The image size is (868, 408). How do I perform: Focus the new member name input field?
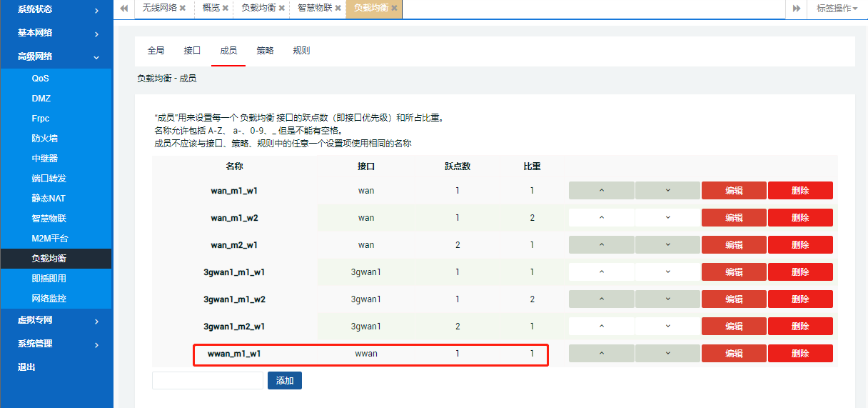[208, 381]
